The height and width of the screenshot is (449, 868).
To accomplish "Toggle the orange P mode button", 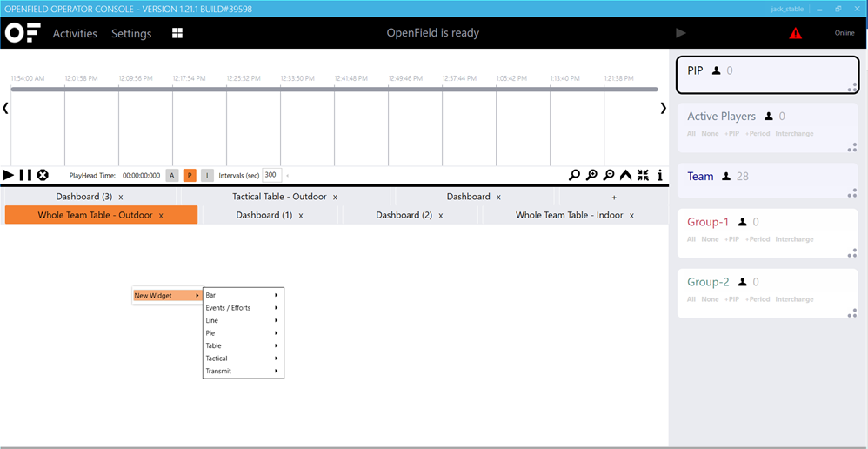I will [190, 176].
